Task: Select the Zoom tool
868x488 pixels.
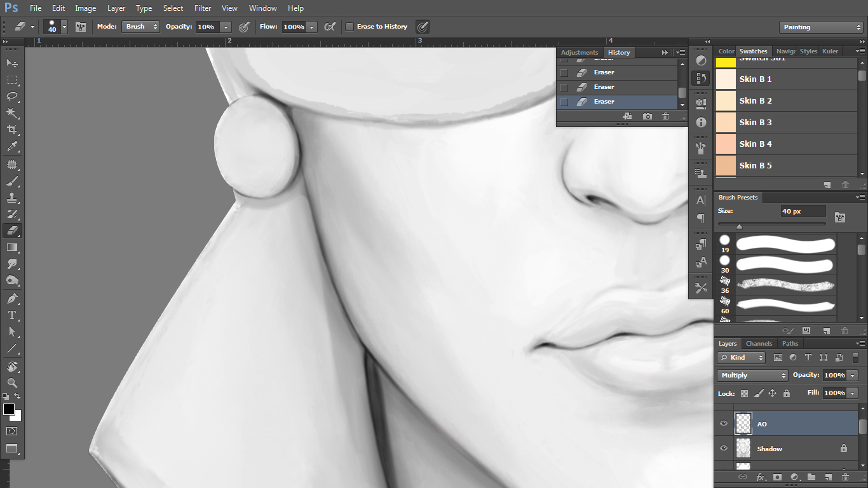Action: 12,383
